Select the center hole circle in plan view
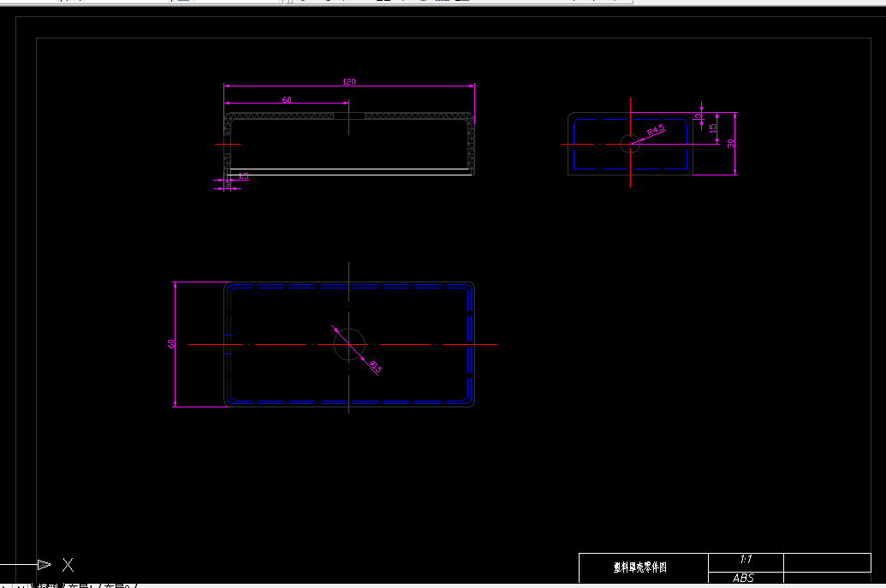Screen dimensions: 886x588 click(349, 345)
